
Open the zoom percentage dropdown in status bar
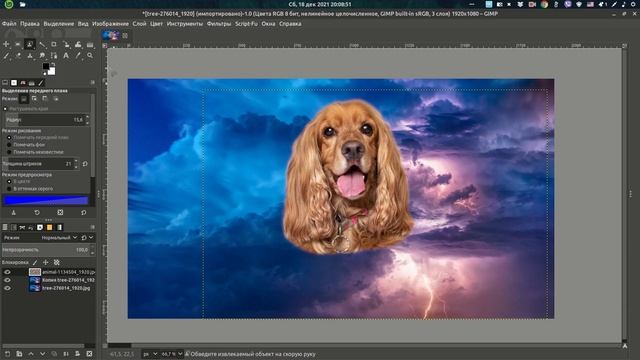[x=172, y=354]
